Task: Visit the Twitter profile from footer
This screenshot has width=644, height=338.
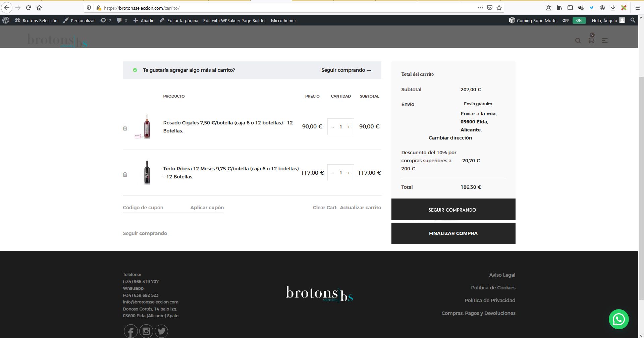Action: coord(161,331)
